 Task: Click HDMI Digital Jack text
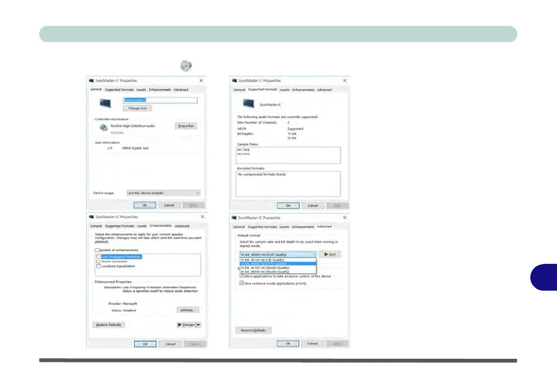(x=135, y=148)
